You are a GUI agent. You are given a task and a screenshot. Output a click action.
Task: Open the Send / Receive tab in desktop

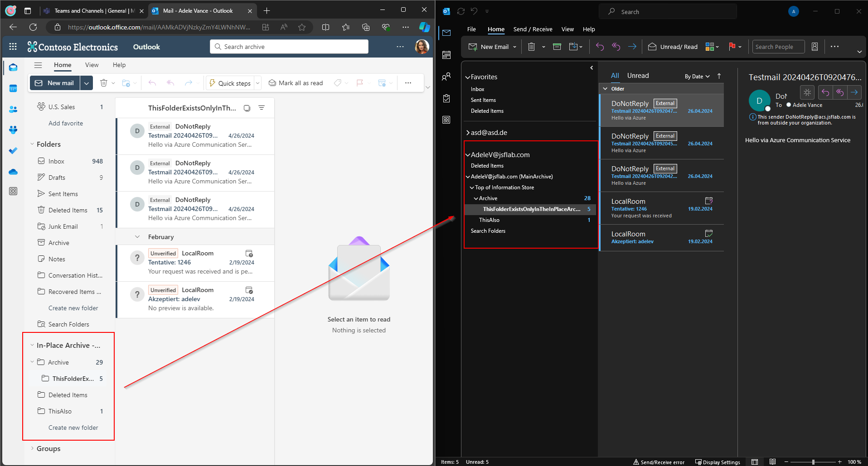coord(533,29)
